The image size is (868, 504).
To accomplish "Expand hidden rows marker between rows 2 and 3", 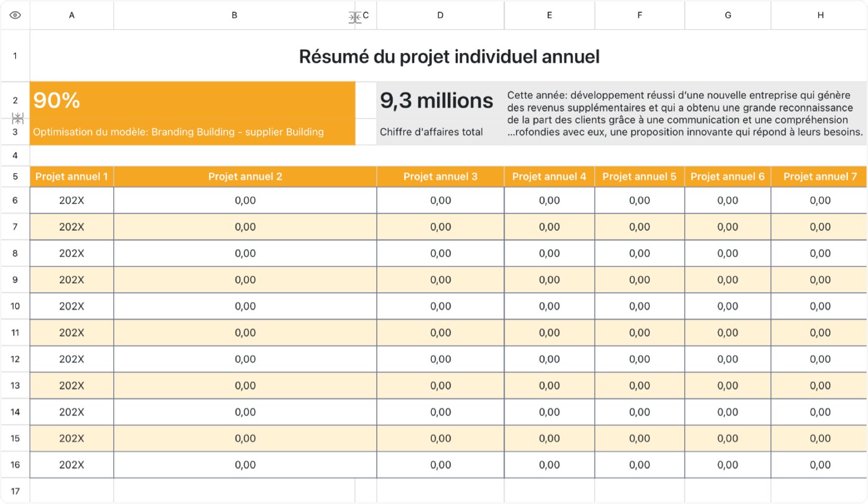I will [x=17, y=118].
